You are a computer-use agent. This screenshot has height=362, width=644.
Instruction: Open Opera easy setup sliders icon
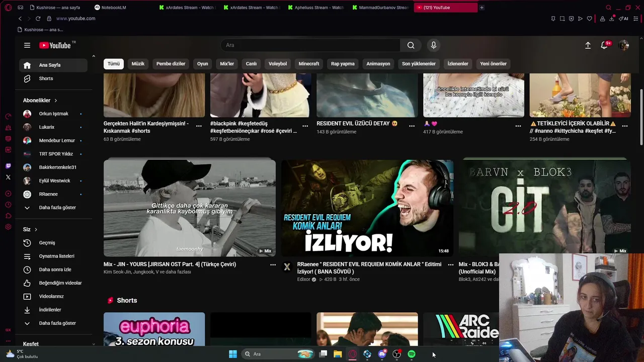coord(636,19)
